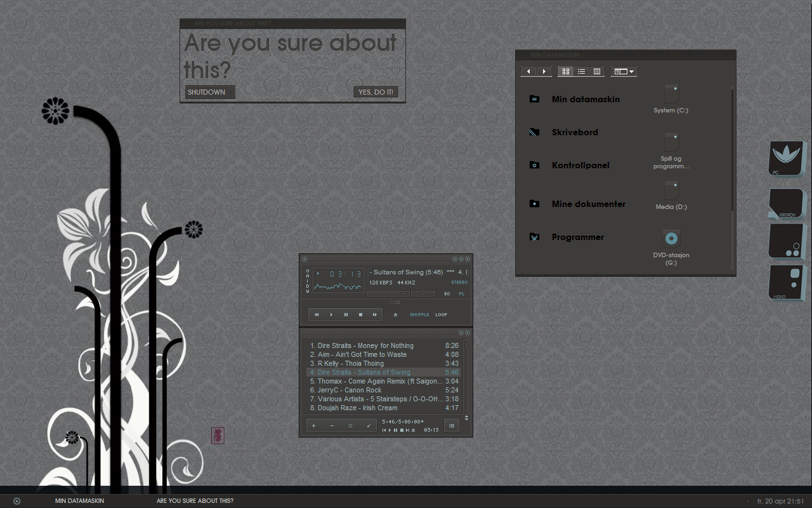Pause playback in main player
812x508 pixels.
pyautogui.click(x=346, y=314)
